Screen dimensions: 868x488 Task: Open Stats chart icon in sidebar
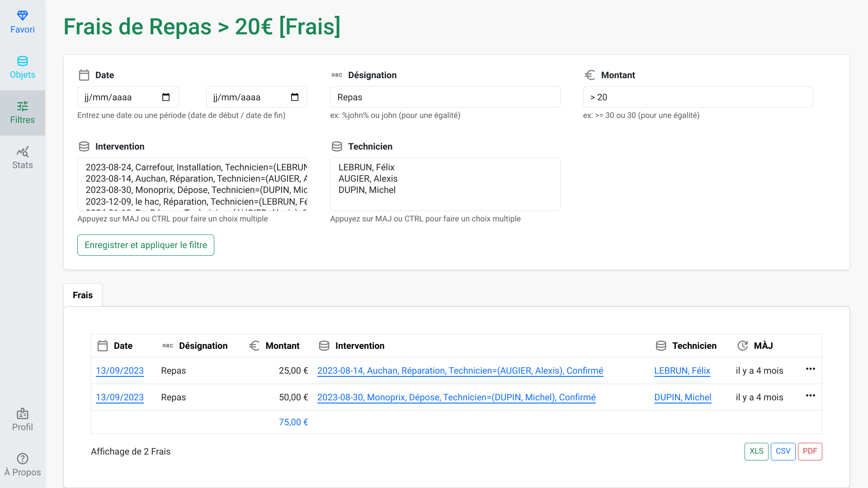click(x=23, y=151)
